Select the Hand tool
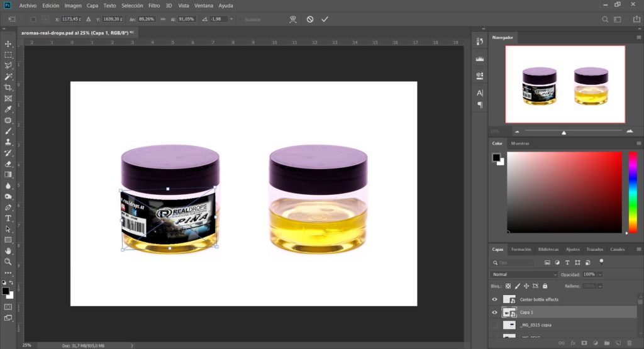 point(8,251)
